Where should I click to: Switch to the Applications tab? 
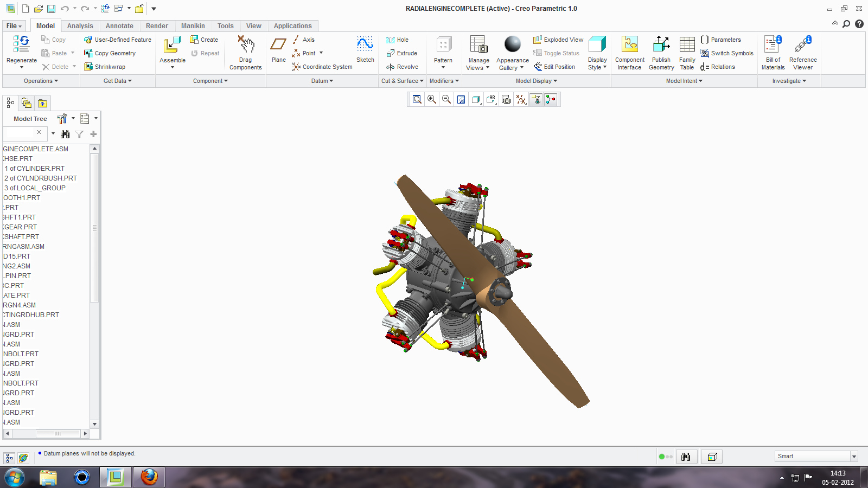pyautogui.click(x=292, y=26)
